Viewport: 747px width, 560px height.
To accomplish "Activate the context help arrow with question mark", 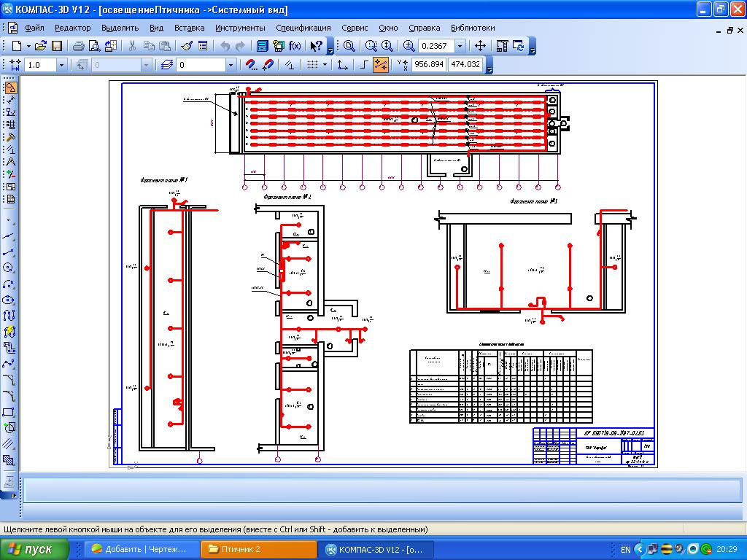I will point(317,46).
